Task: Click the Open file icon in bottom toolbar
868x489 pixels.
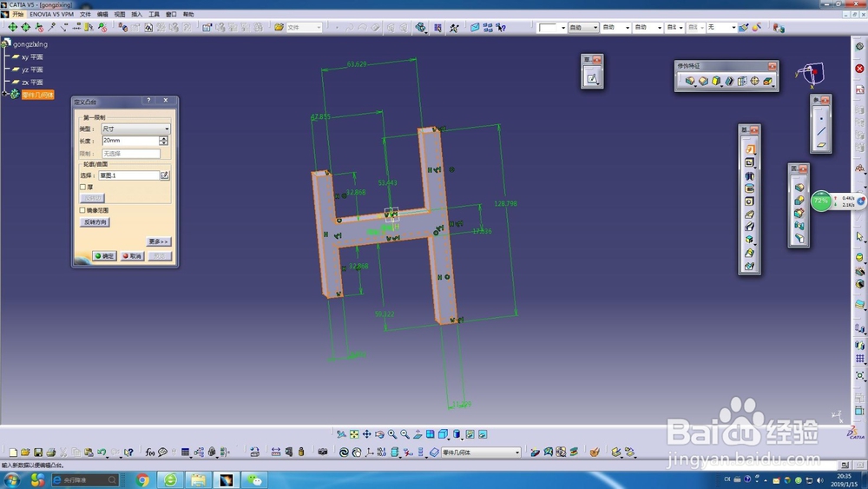Action: (x=25, y=453)
